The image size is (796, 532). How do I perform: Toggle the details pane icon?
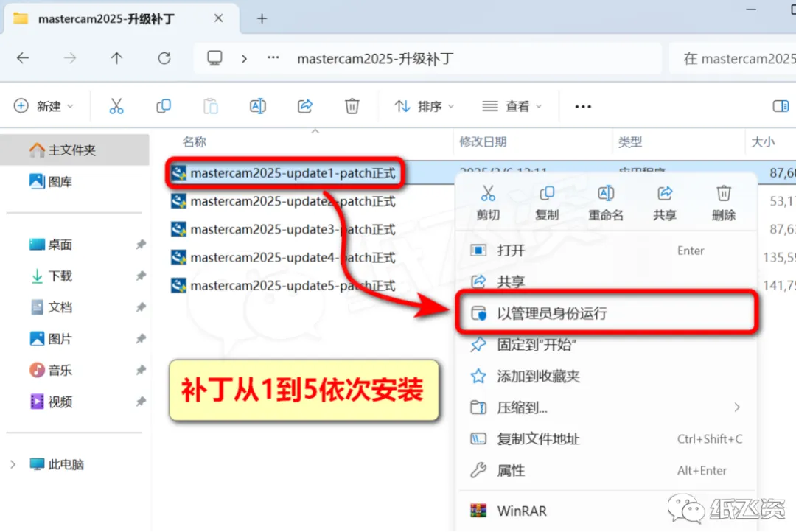[x=781, y=106]
